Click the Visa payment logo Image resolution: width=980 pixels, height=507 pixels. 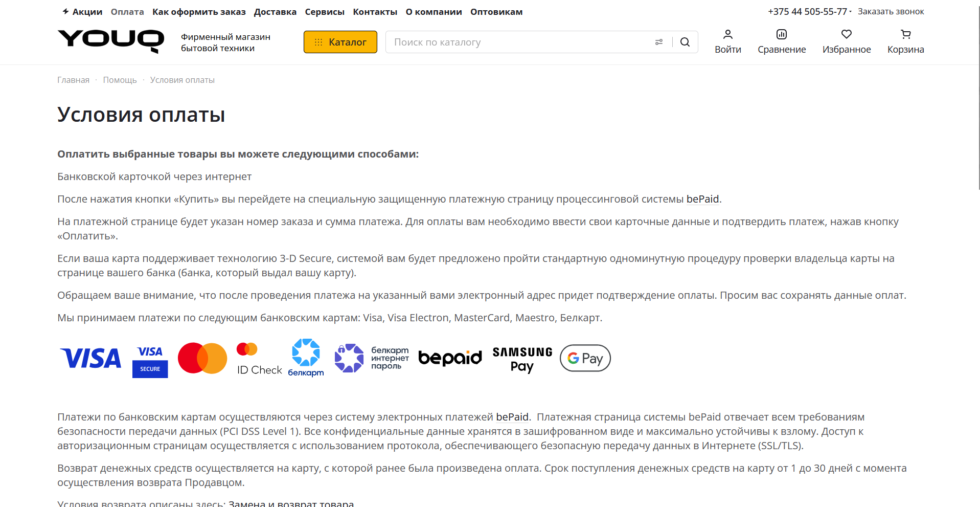90,358
